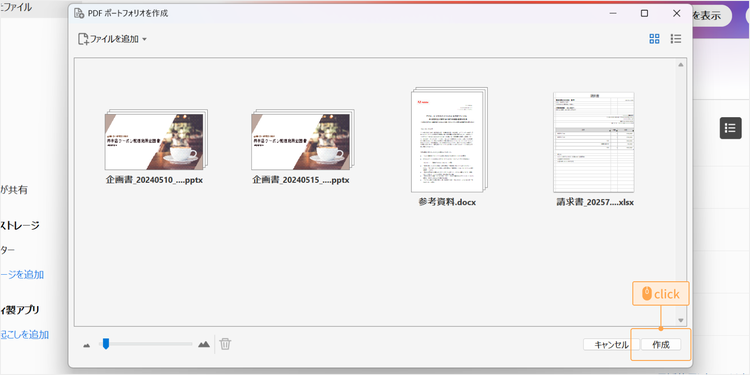Click the キャンセル button

pos(611,344)
